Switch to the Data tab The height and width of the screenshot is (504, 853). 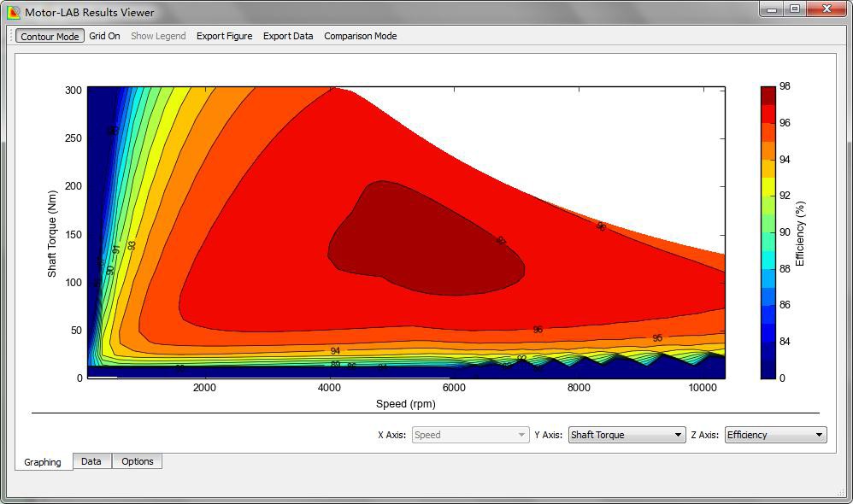click(x=91, y=461)
